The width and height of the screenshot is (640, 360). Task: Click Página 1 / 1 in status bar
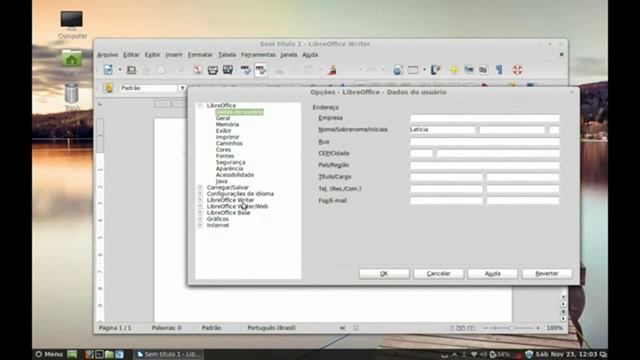pos(115,328)
